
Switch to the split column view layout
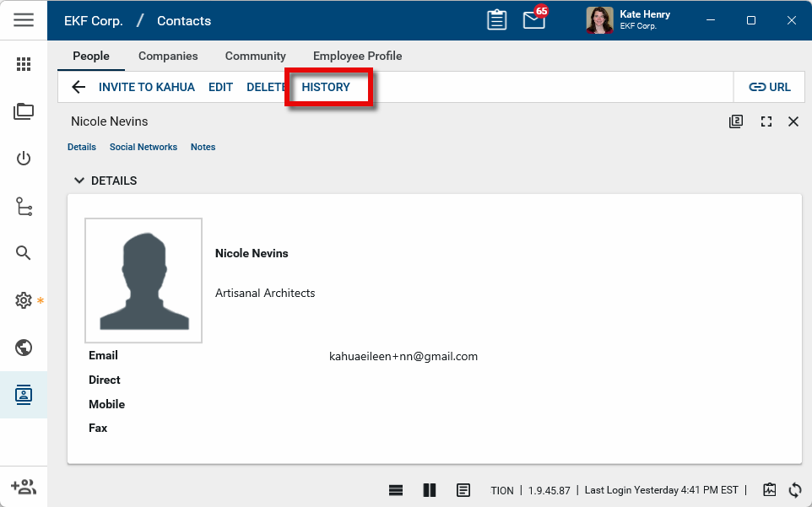point(430,490)
